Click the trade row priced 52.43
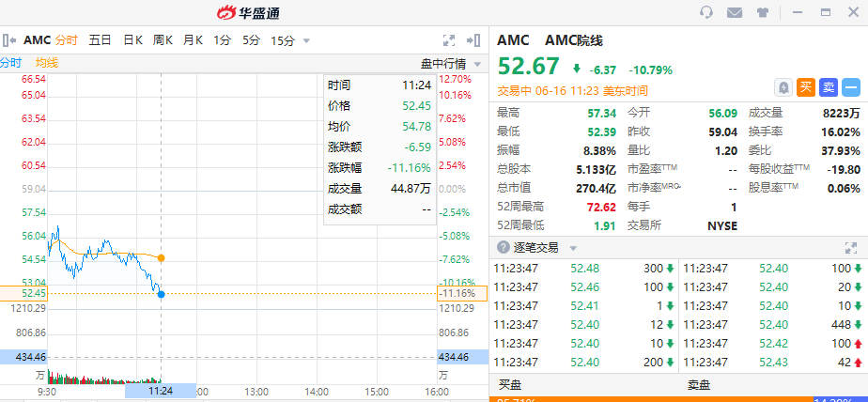Image resolution: width=868 pixels, height=402 pixels. (773, 363)
